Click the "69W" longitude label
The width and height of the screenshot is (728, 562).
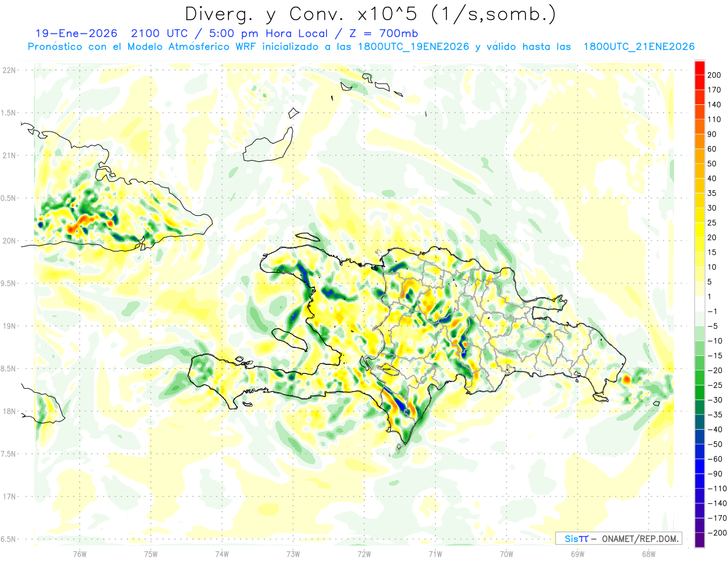pos(578,554)
